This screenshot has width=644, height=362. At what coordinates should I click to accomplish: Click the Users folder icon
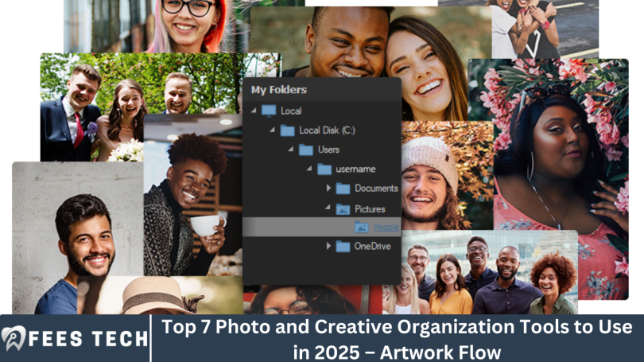[305, 150]
